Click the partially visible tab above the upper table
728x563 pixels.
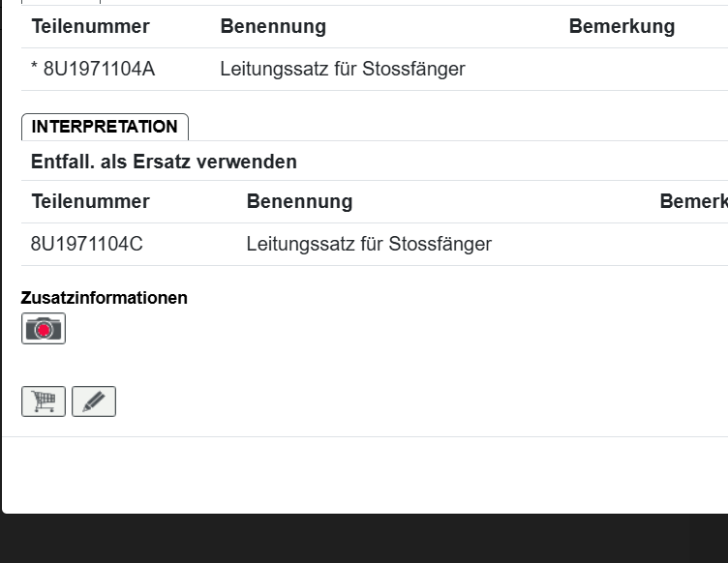point(60,2)
